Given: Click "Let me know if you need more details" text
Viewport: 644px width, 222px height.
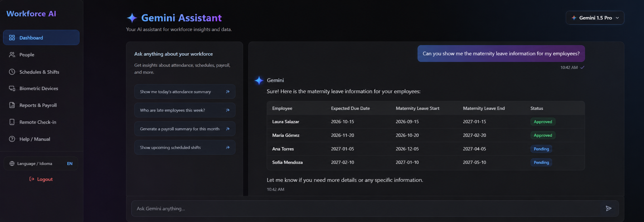Looking at the screenshot, I should point(345,180).
